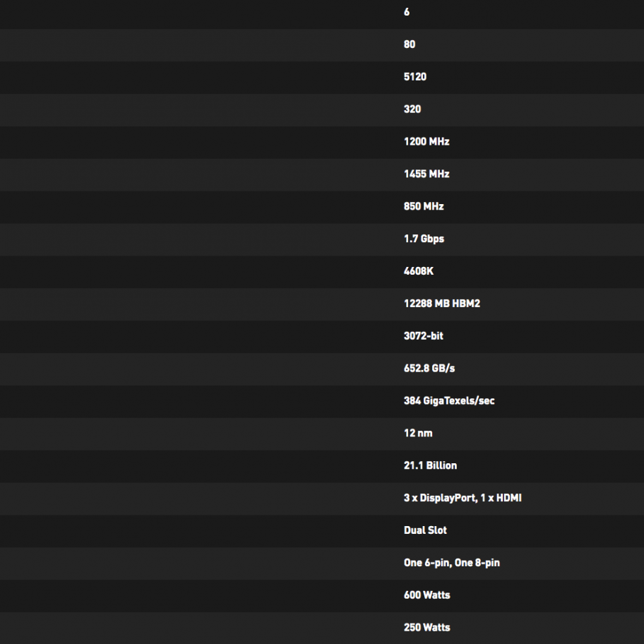This screenshot has width=644, height=644.
Task: Click the "Dual Slot" value
Action: [425, 530]
